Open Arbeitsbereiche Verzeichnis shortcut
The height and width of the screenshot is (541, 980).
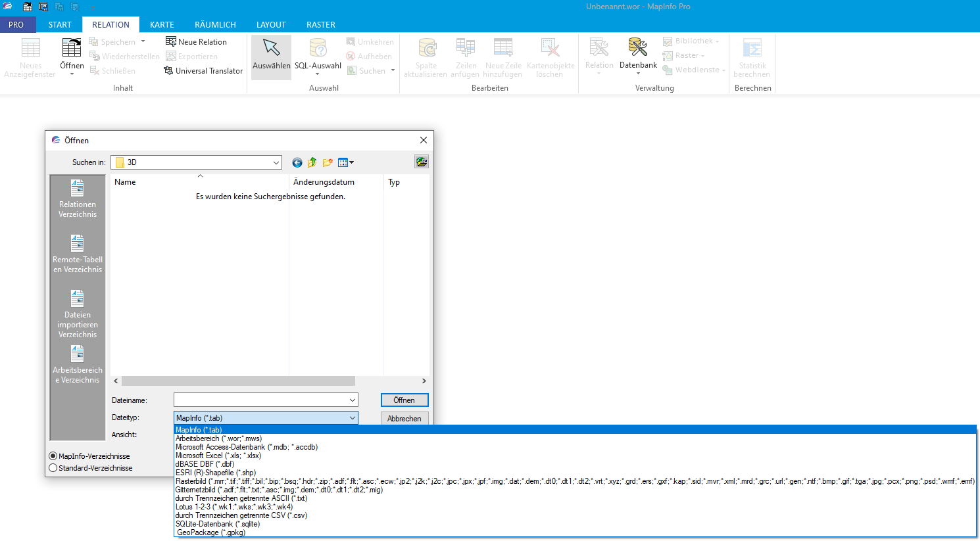pyautogui.click(x=78, y=365)
